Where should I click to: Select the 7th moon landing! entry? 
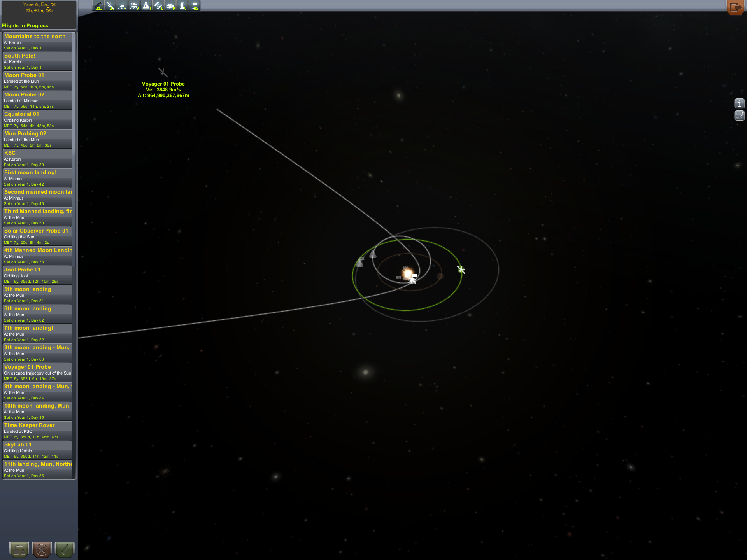(x=37, y=334)
